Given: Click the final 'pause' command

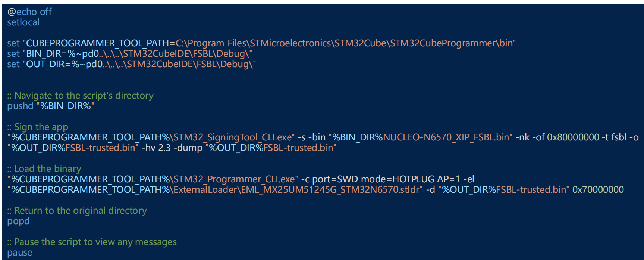Looking at the screenshot, I should click(x=19, y=253).
